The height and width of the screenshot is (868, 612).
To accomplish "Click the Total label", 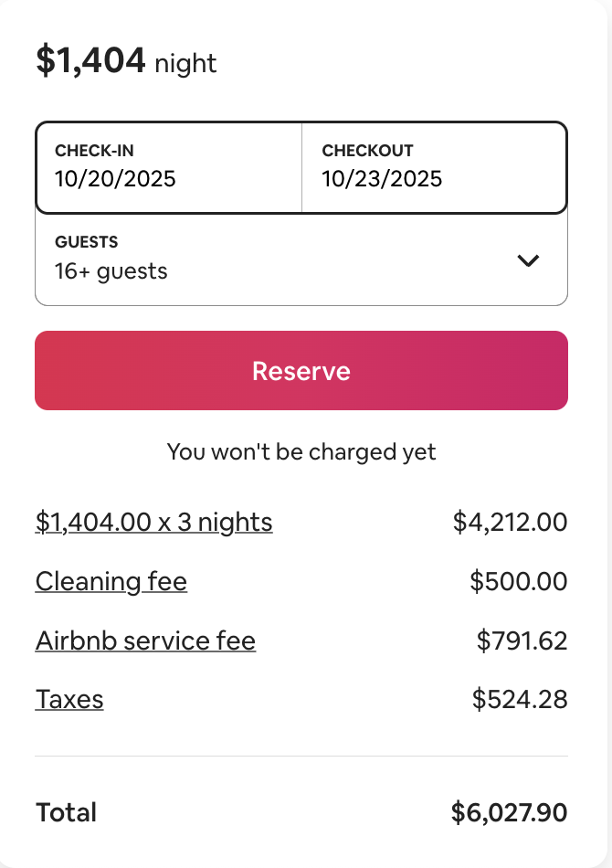I will [66, 812].
